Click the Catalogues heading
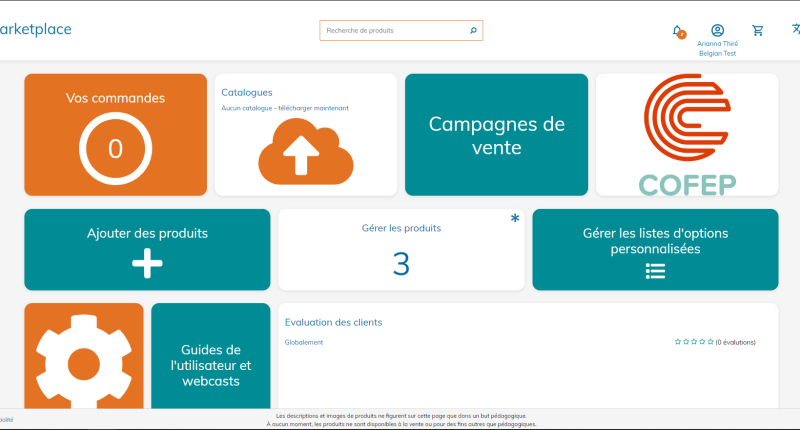This screenshot has width=800, height=430. 246,92
